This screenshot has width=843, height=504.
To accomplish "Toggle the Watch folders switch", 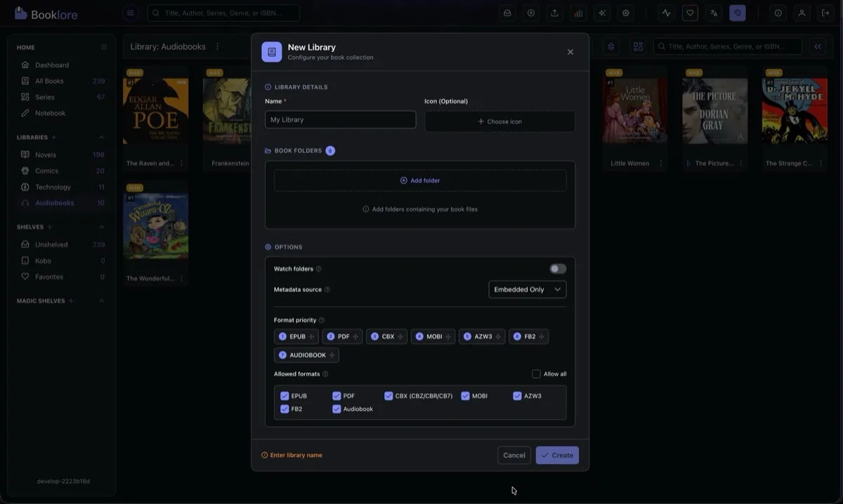I will click(558, 269).
